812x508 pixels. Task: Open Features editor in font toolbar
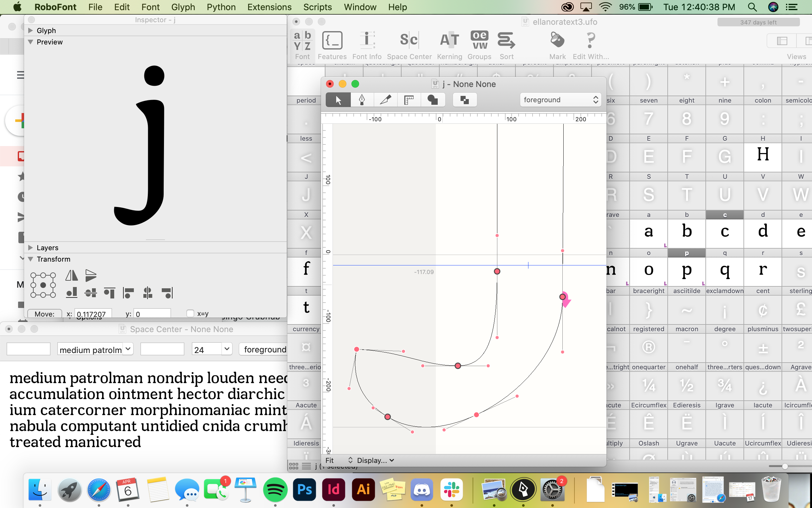point(332,45)
